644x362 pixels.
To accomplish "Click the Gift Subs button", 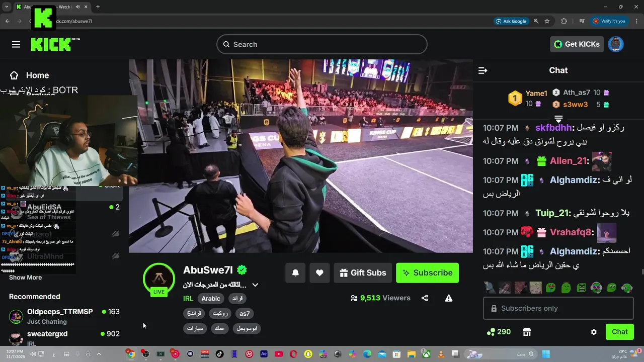I will (363, 273).
